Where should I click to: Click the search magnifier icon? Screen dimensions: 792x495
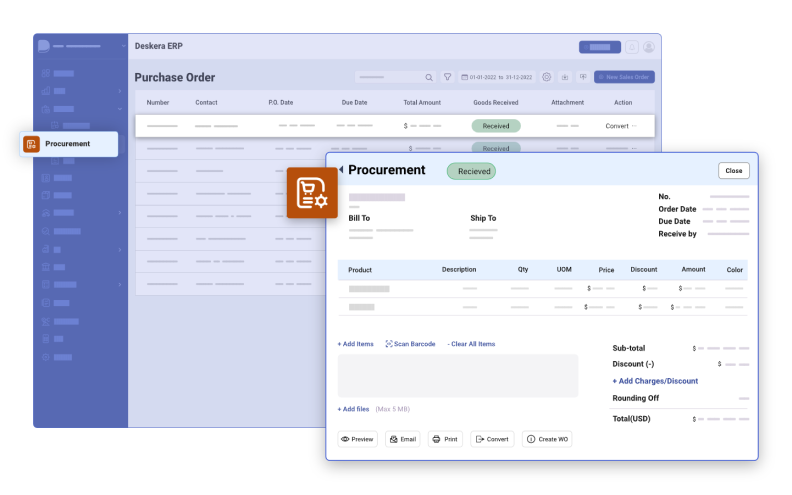(x=429, y=77)
